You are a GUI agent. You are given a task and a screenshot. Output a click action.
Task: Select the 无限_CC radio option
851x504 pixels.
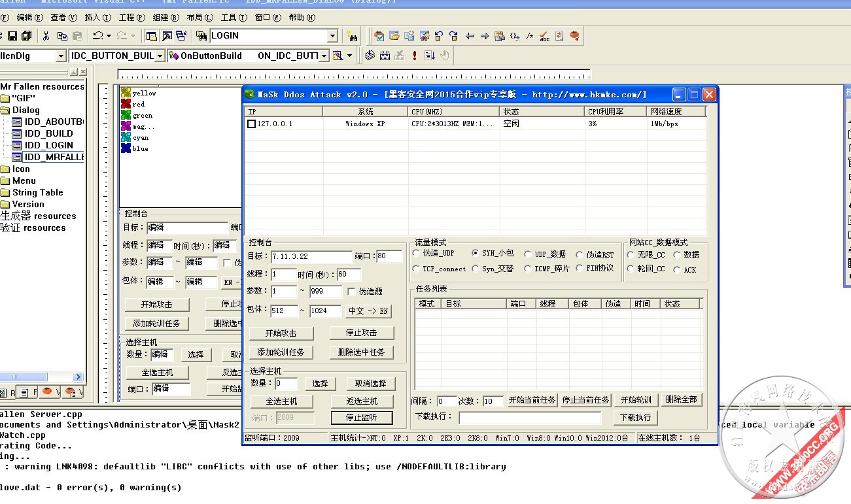tap(631, 255)
